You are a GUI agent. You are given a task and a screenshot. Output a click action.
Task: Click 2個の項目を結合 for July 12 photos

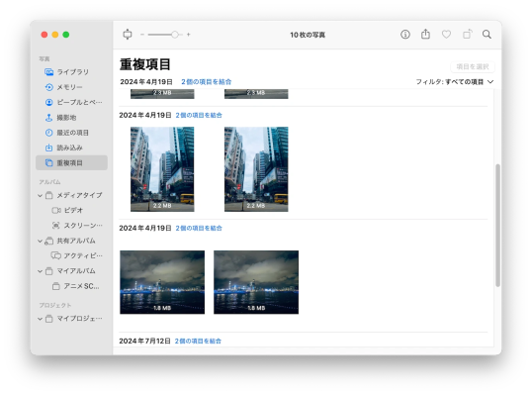tap(198, 341)
